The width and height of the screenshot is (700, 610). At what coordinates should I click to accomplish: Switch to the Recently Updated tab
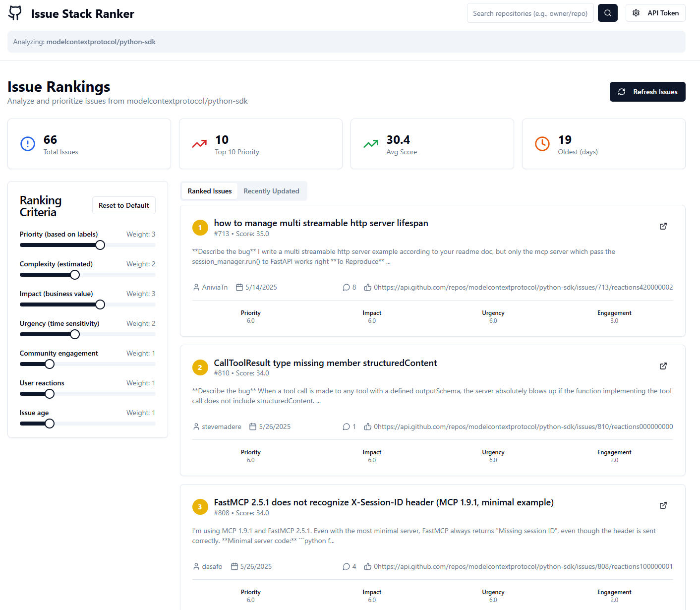tap(271, 191)
